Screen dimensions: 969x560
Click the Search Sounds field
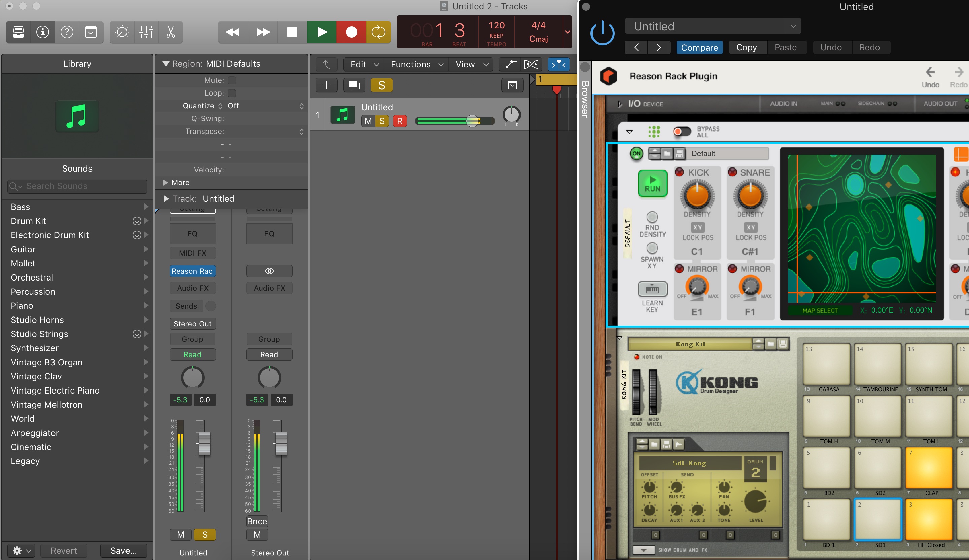click(x=77, y=186)
